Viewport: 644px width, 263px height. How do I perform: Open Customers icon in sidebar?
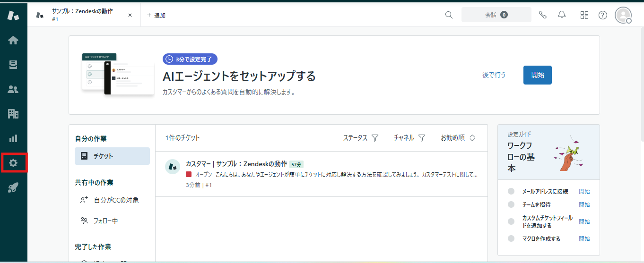(x=13, y=89)
